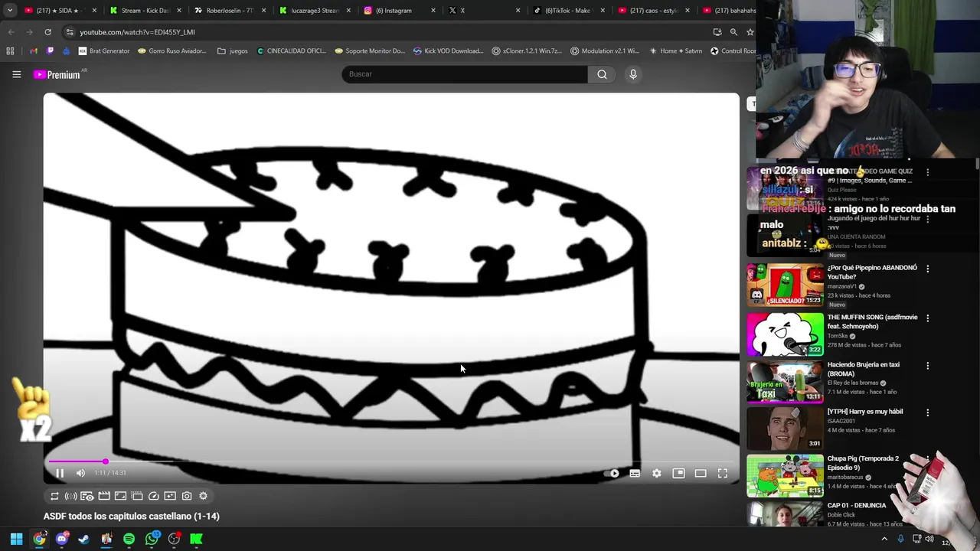Open THE MUFFIN SONG thumbnail
This screenshot has height=551, width=980.
coord(785,334)
